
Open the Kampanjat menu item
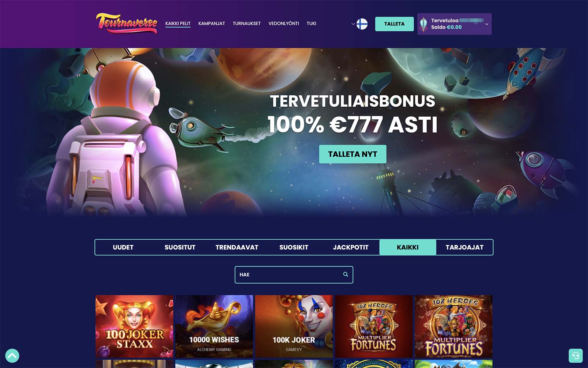tap(211, 24)
